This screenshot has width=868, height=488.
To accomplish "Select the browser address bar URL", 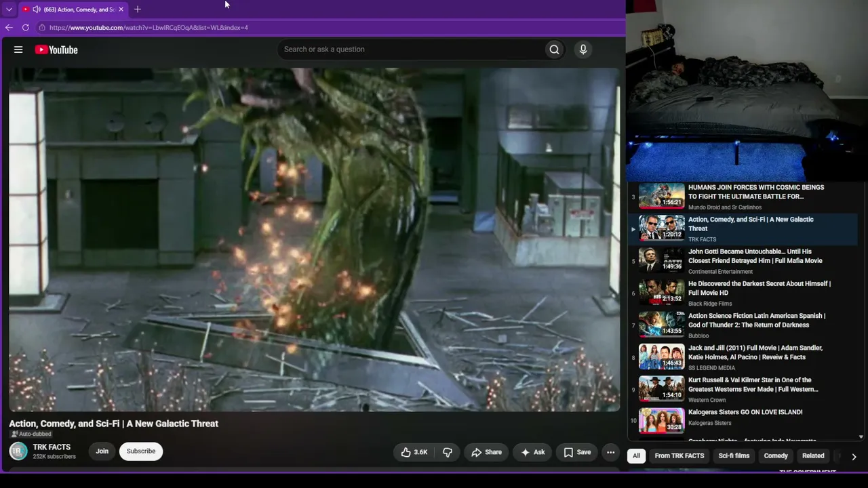I will (x=149, y=28).
